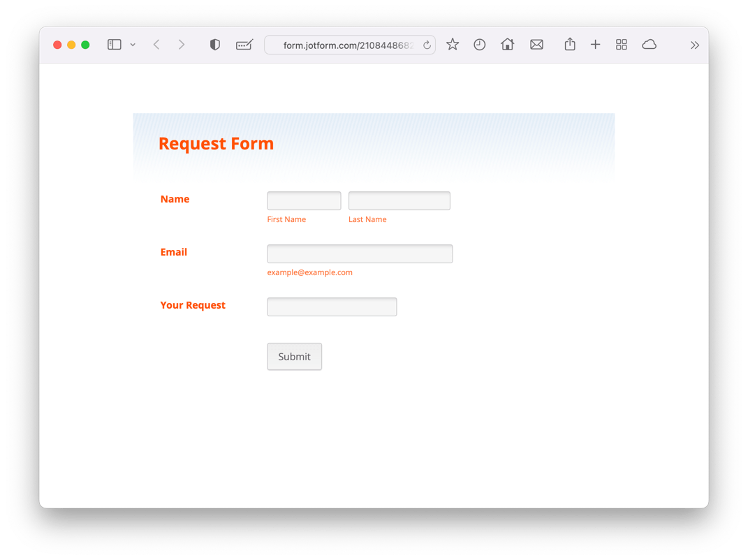Screen dimensions: 748x560
Task: Show more toolbar items double chevron
Action: pos(694,45)
